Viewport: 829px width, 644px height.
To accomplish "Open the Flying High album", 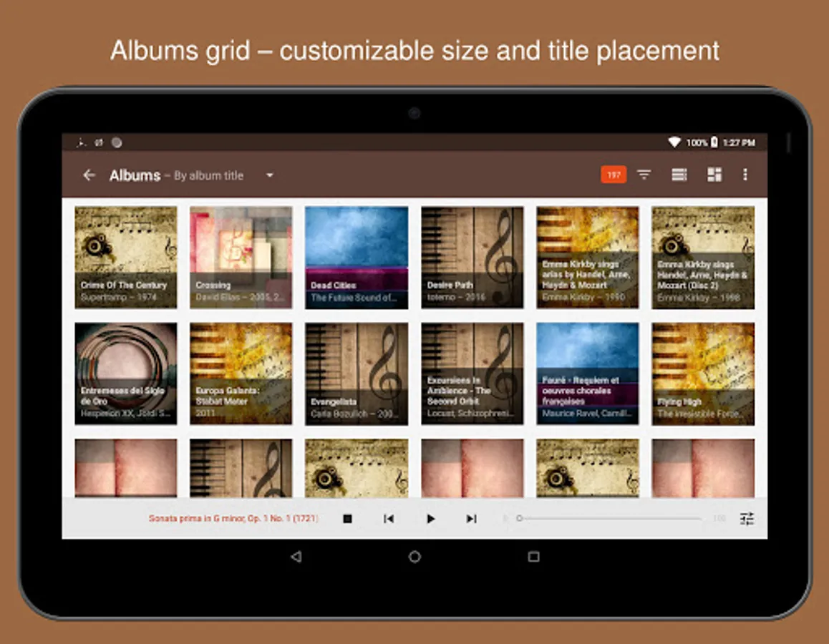I will [x=703, y=374].
